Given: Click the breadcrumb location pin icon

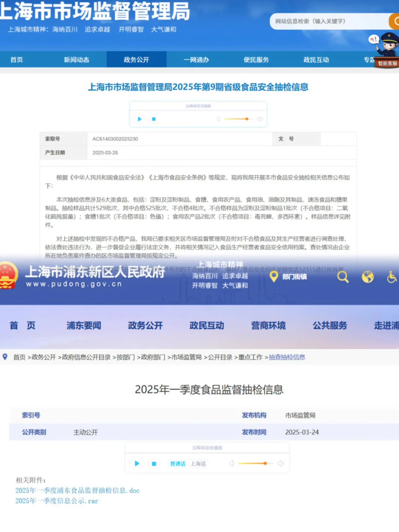Looking at the screenshot, I should [x=5, y=357].
